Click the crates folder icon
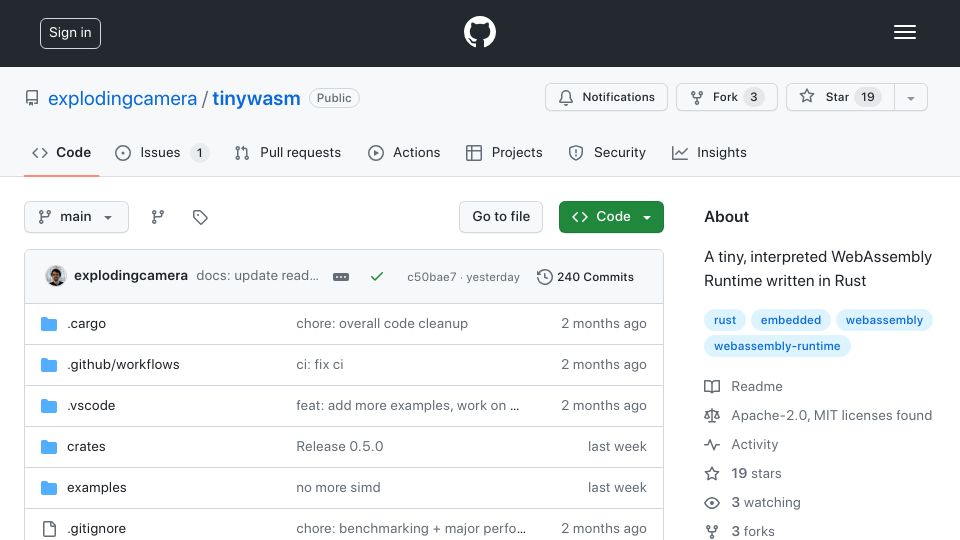Viewport: 960px width, 540px height. tap(49, 446)
